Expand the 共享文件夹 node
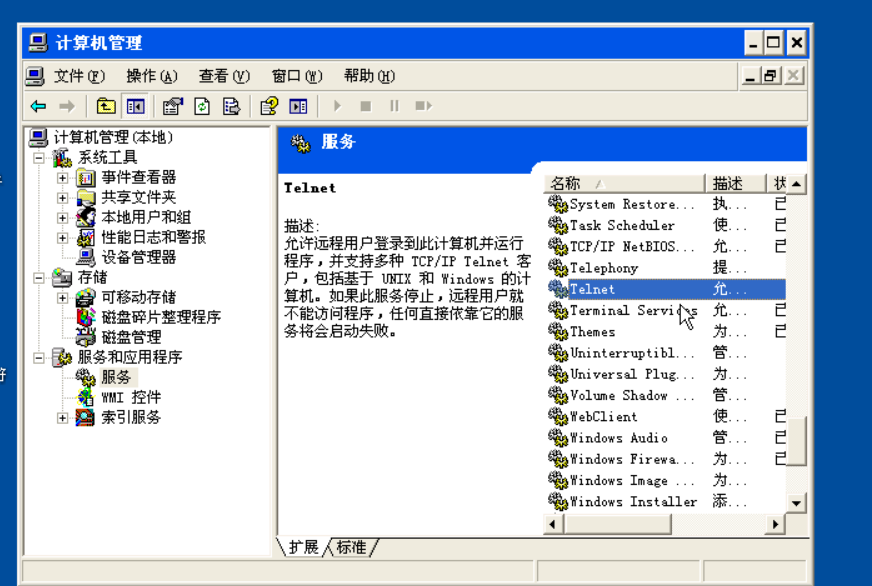Viewport: 872px width, 586px height. point(62,198)
